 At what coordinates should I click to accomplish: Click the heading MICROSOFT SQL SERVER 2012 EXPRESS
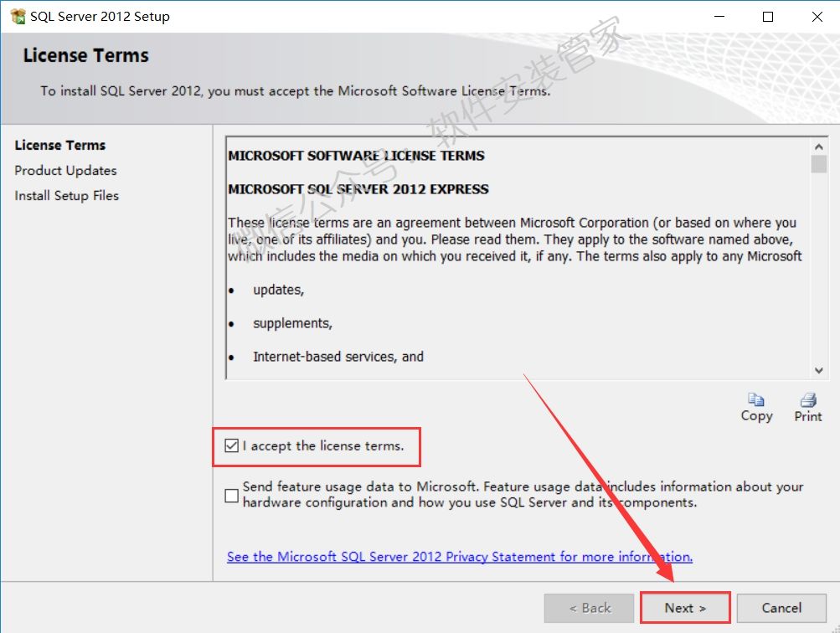[x=358, y=189]
